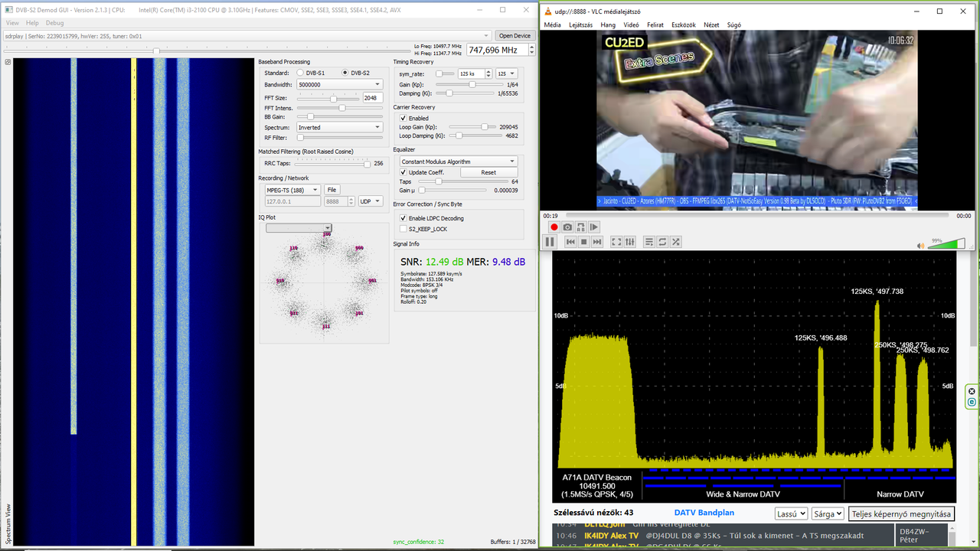Open Média menu in VLC
Screen dimensions: 980x551
click(x=552, y=25)
